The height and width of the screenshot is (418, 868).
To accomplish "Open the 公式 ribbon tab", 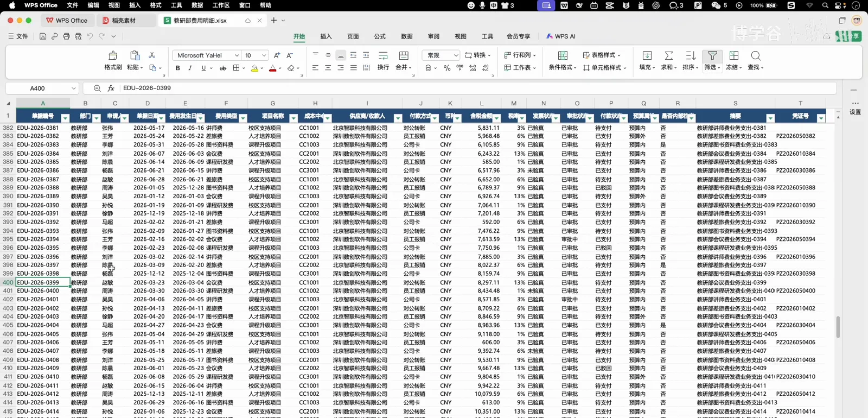I will tap(380, 36).
